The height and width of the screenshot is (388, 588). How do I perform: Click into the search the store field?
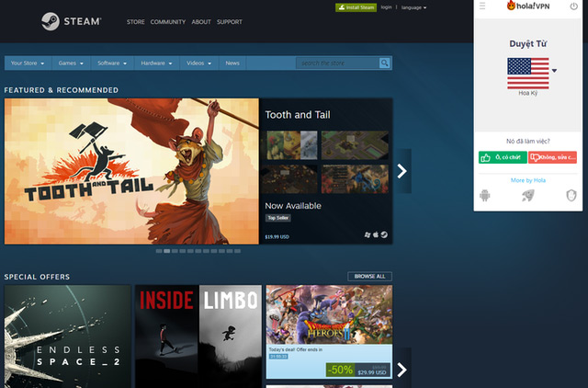pos(337,63)
